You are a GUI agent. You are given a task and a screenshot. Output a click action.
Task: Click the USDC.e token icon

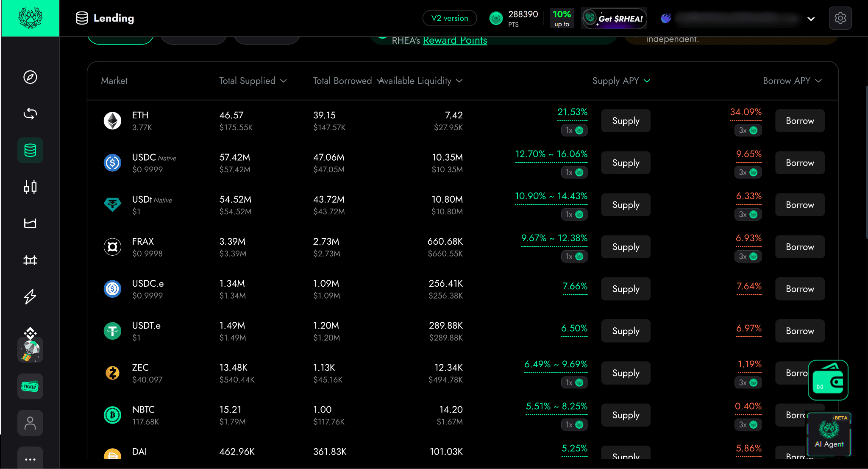[112, 289]
